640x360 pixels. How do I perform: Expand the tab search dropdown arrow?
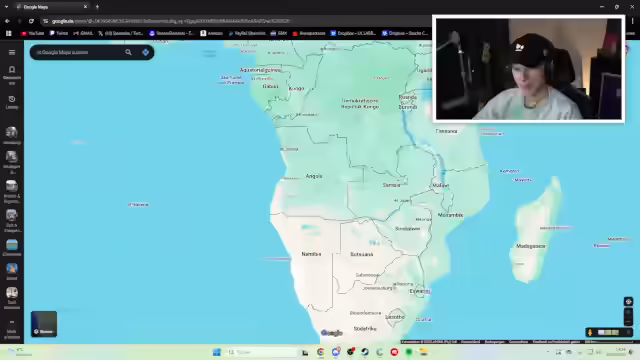click(x=6, y=7)
